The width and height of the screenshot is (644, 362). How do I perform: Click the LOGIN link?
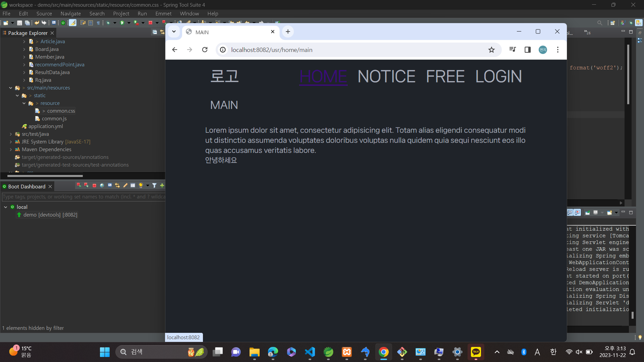pos(498,76)
